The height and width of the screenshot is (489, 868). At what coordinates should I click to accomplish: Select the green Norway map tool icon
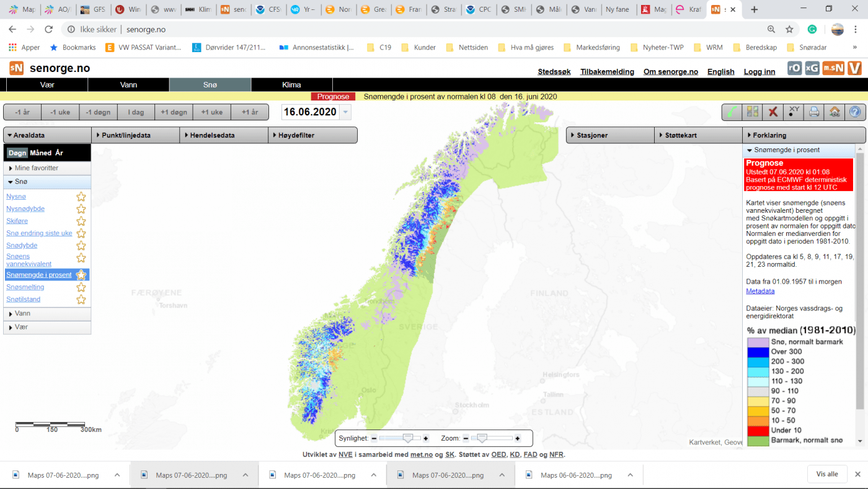coord(732,112)
